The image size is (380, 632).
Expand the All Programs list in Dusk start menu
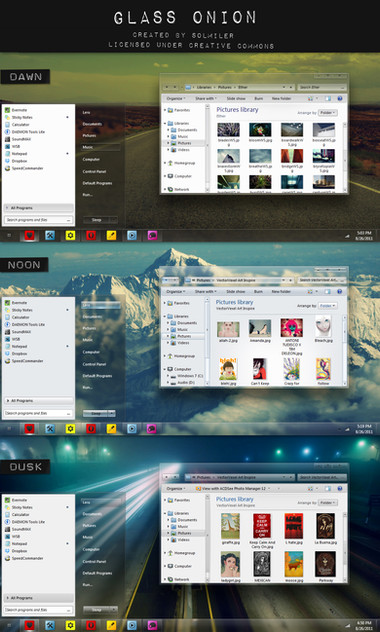tap(39, 598)
